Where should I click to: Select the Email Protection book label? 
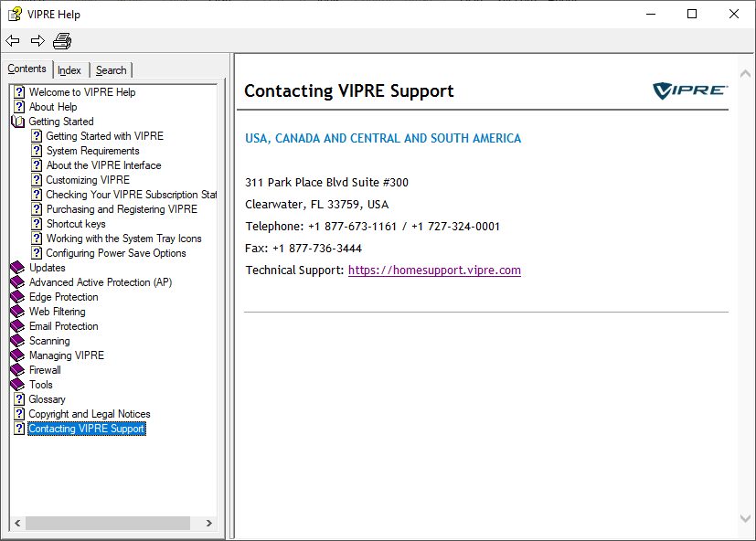coord(64,326)
